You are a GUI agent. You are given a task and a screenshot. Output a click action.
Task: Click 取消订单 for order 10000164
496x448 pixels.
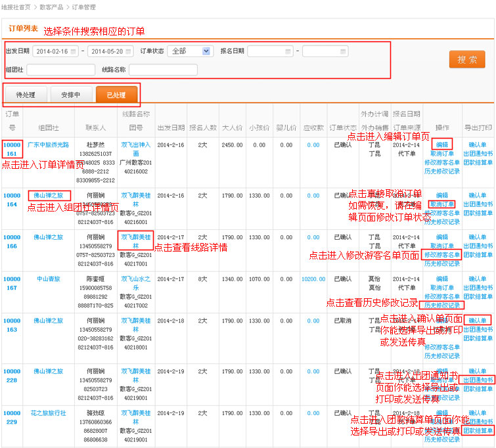click(x=442, y=204)
